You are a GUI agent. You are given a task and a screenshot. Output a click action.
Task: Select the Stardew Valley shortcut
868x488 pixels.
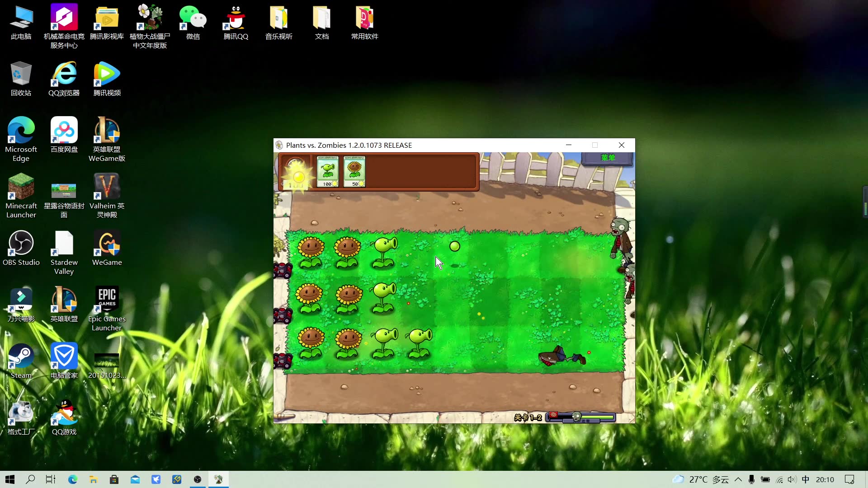click(64, 253)
